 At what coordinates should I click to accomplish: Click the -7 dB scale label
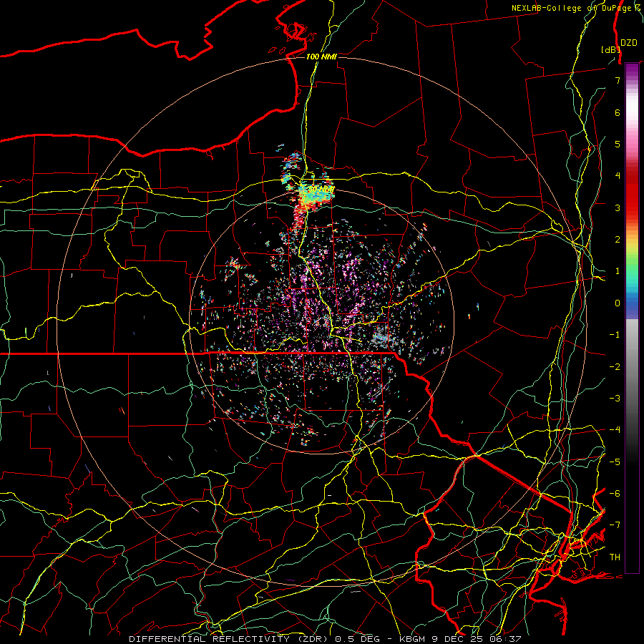(615, 525)
